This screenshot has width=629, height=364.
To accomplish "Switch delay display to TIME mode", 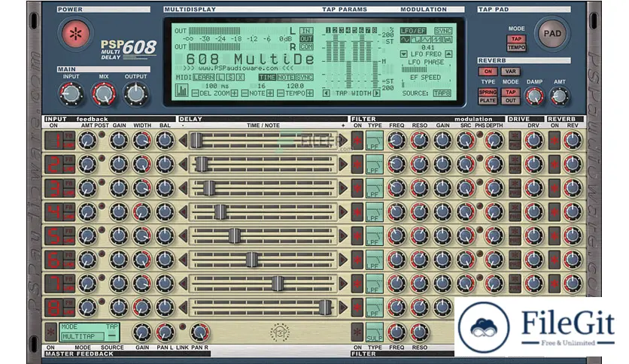I will [267, 77].
